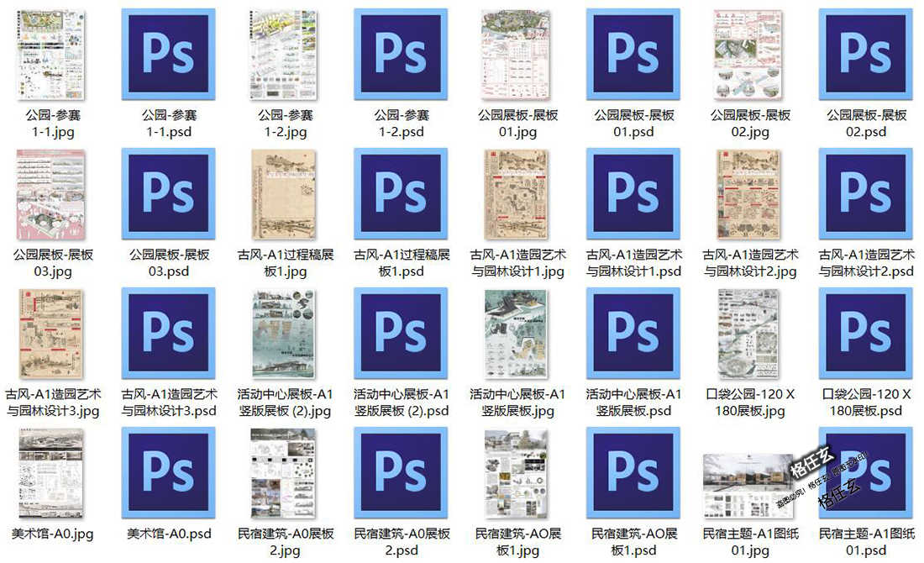This screenshot has width=924, height=563.
Task: Select the Photoshop icon of 民宿主题-A1图纸01.psd
Action: pyautogui.click(x=866, y=473)
